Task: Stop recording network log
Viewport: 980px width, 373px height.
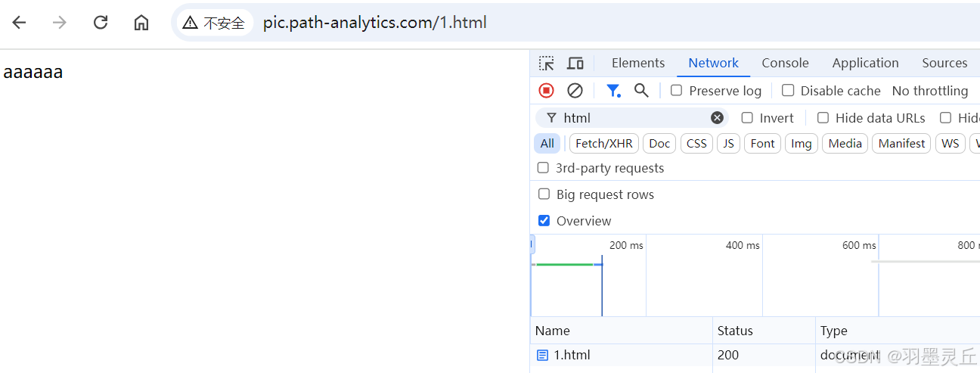Action: click(x=546, y=91)
